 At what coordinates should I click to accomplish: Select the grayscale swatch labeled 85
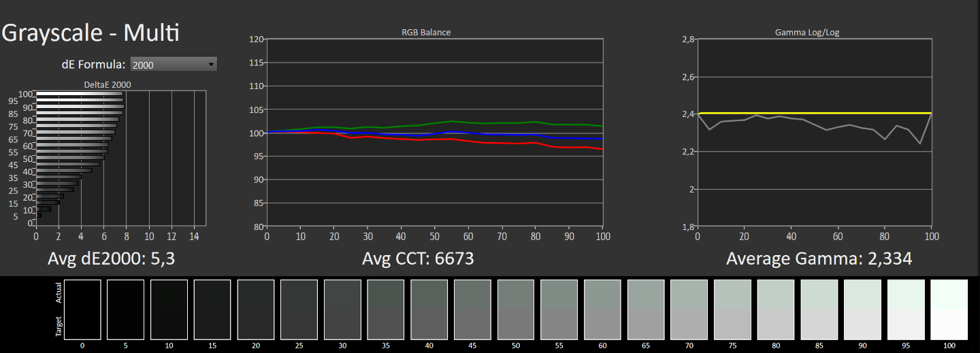coord(820,309)
